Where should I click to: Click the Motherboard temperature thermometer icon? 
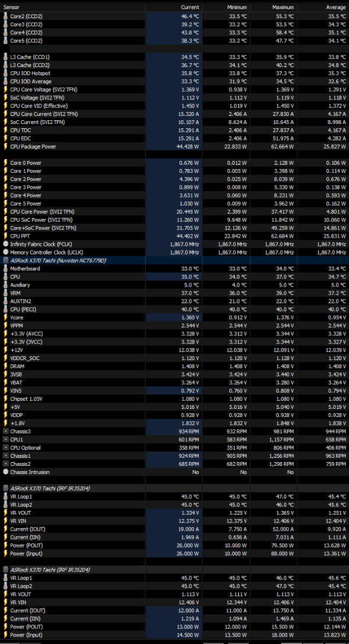[x=6, y=268]
